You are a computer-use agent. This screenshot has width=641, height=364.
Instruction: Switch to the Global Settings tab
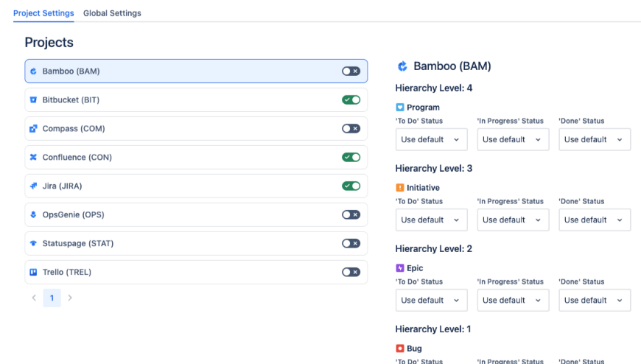coord(112,13)
